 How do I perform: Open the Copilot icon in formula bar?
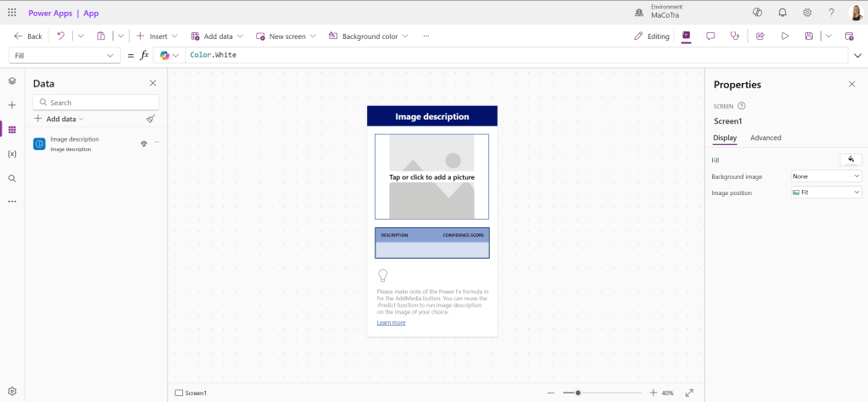coord(164,55)
